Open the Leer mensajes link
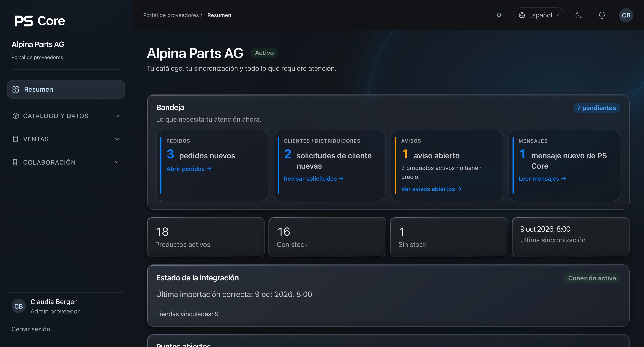Image resolution: width=644 pixels, height=347 pixels. point(542,179)
